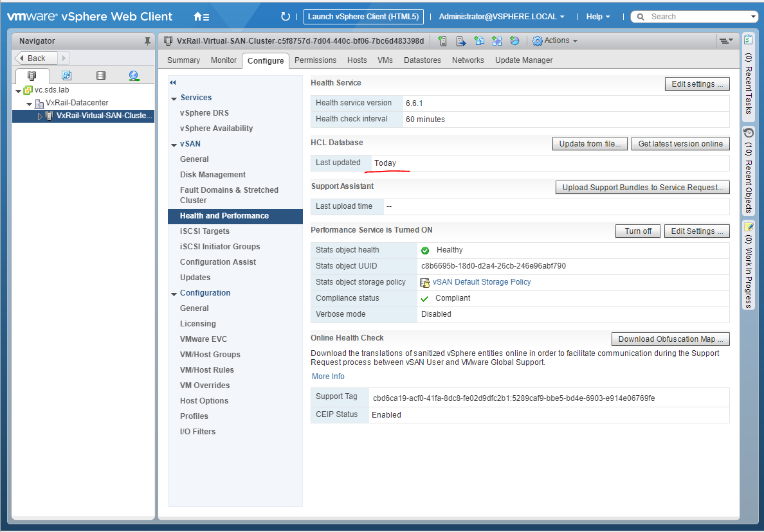Switch to the Update Manager tab
The width and height of the screenshot is (764, 532).
coord(524,60)
